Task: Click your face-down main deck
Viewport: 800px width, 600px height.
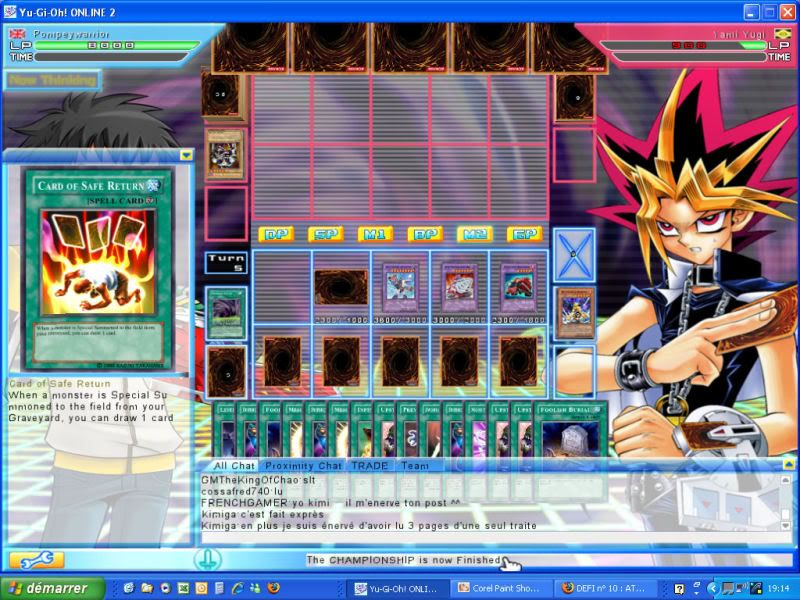Action: tap(226, 372)
